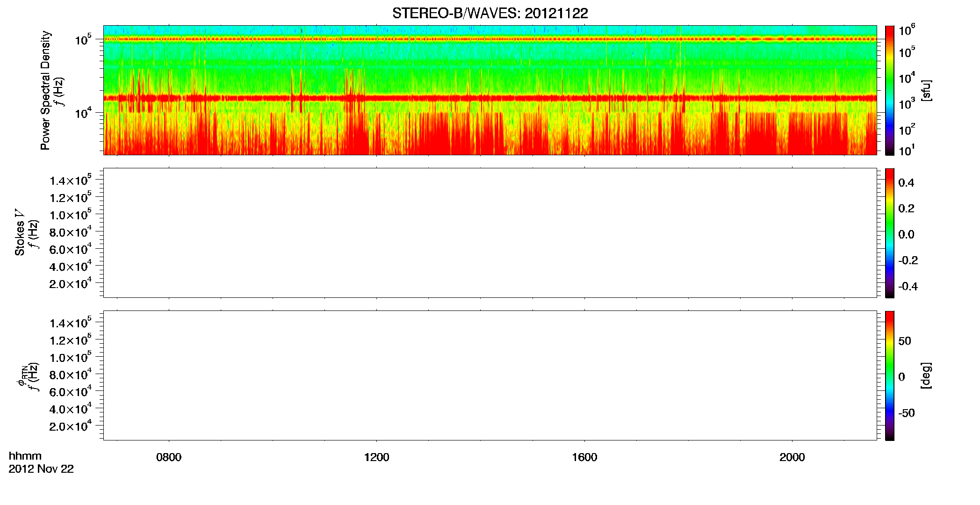
Task: Click the phi RTN degrees color bar
Action: coord(889,375)
